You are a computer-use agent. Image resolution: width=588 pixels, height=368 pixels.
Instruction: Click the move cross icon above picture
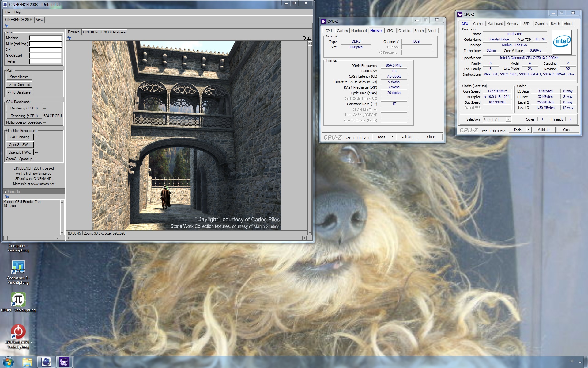pos(304,38)
